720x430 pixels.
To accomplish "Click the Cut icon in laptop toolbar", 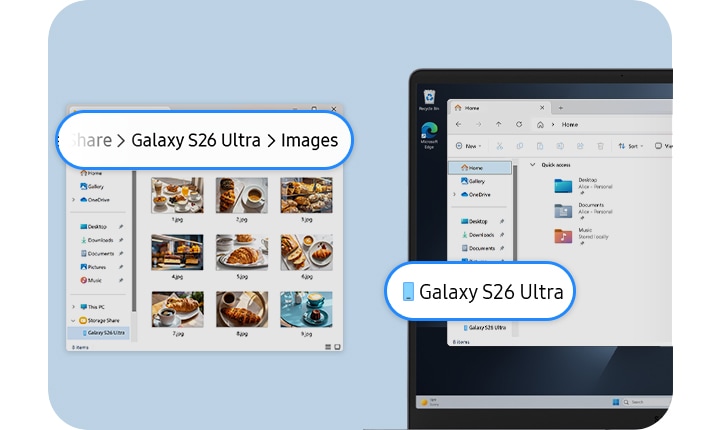I will [500, 146].
